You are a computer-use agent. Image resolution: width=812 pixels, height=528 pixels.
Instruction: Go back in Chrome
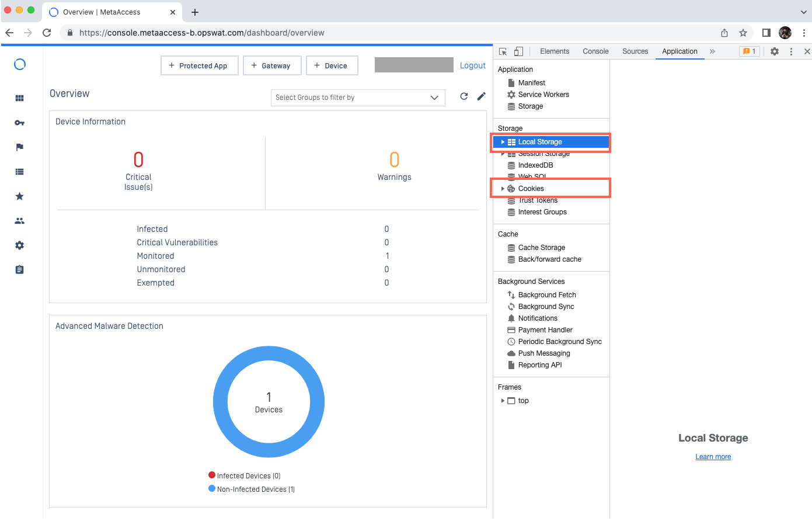tap(9, 33)
